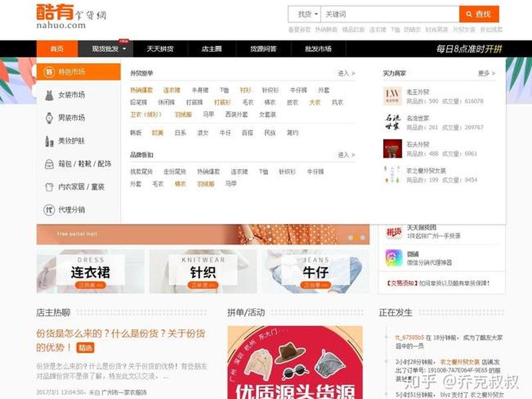Viewport: 532px width, 399px height.
Task: Open the 连衣裙 DRESS banner
Action: tap(90, 271)
